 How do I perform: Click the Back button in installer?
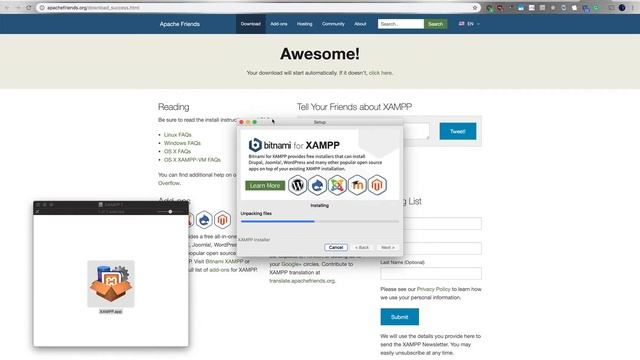coord(362,247)
